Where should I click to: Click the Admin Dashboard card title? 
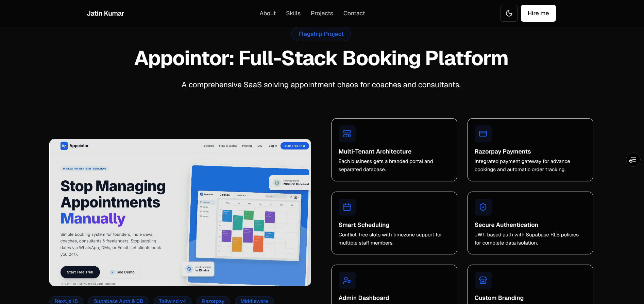click(364, 298)
